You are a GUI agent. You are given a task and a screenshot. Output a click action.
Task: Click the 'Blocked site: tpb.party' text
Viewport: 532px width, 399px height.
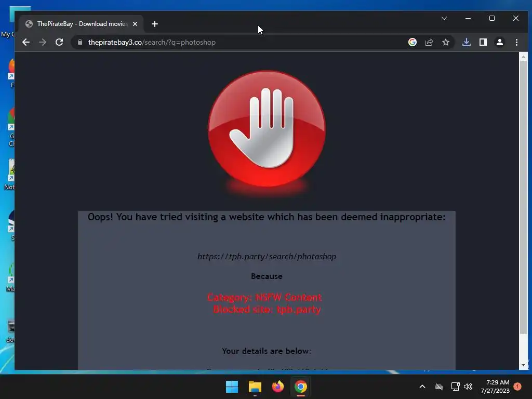(267, 309)
